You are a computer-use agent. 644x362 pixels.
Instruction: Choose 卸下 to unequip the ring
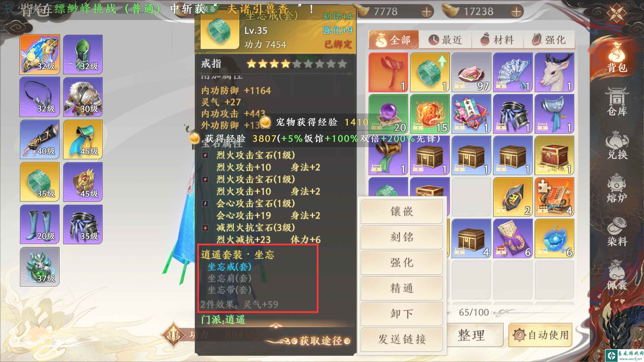[401, 314]
